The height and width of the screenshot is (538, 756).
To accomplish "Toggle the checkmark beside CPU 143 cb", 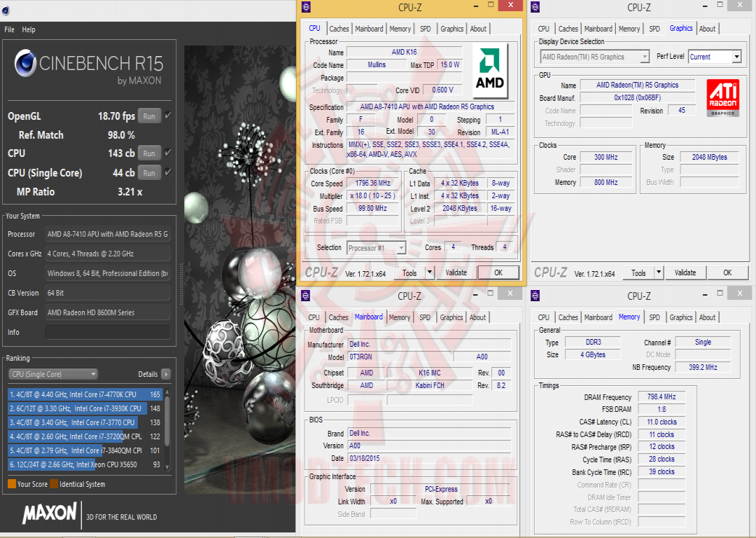I will [168, 153].
